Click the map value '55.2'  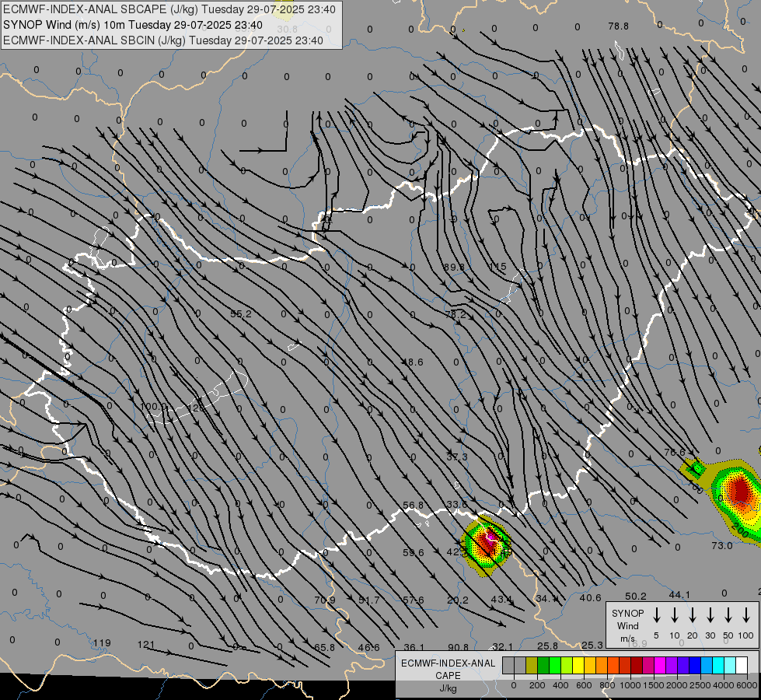[241, 314]
